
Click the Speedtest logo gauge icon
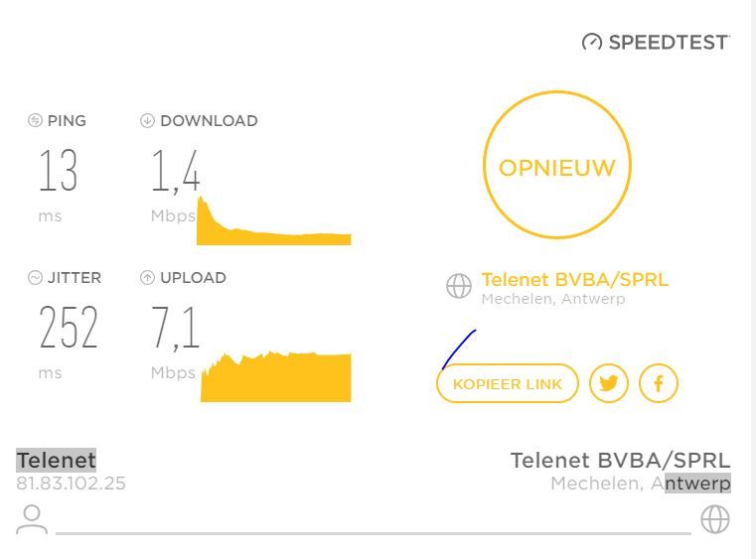(592, 43)
